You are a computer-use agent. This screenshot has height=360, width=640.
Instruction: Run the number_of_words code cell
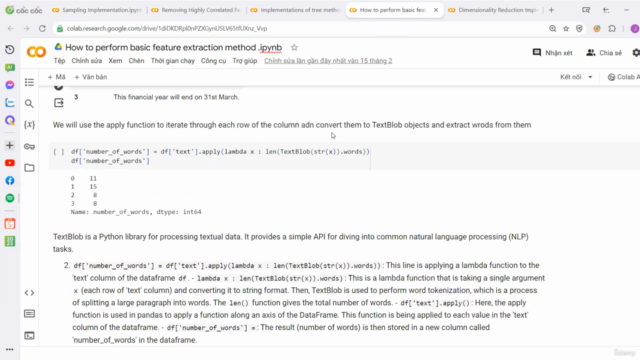[x=59, y=152]
